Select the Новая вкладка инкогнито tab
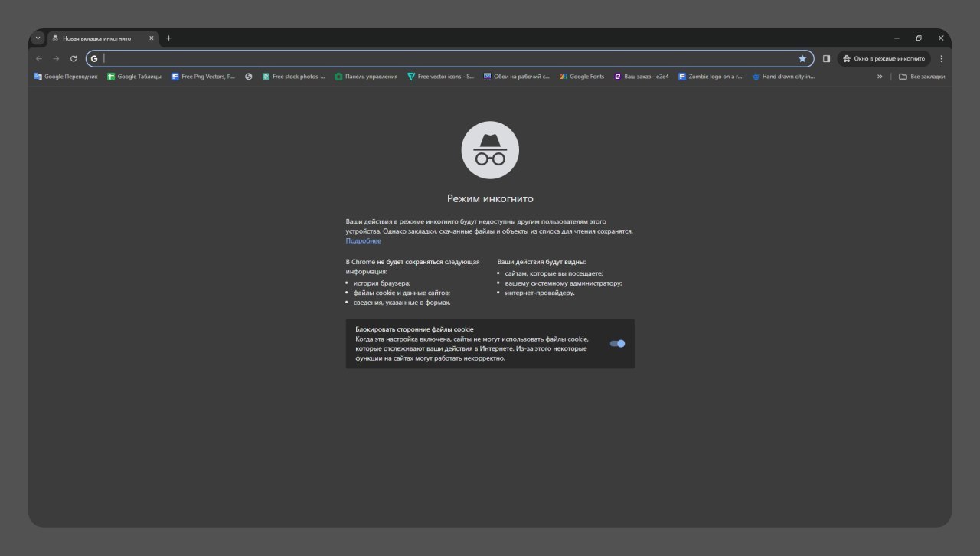Viewport: 980px width, 556px height. click(x=100, y=38)
